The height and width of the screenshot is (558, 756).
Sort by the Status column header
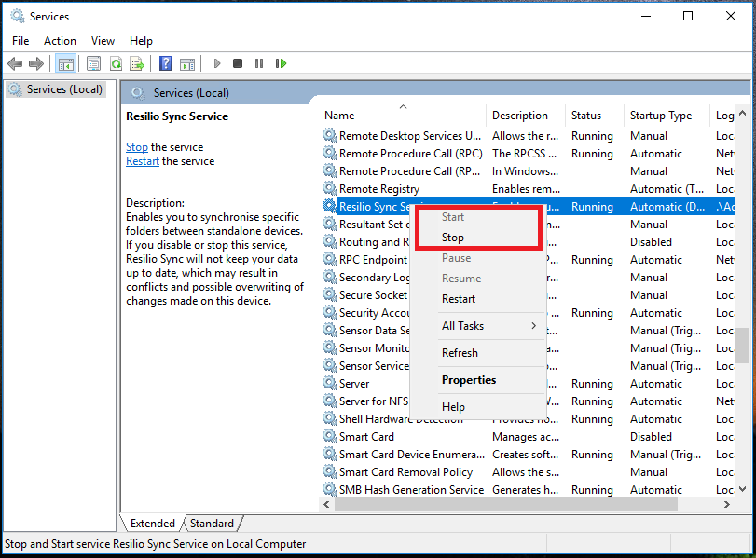click(594, 116)
